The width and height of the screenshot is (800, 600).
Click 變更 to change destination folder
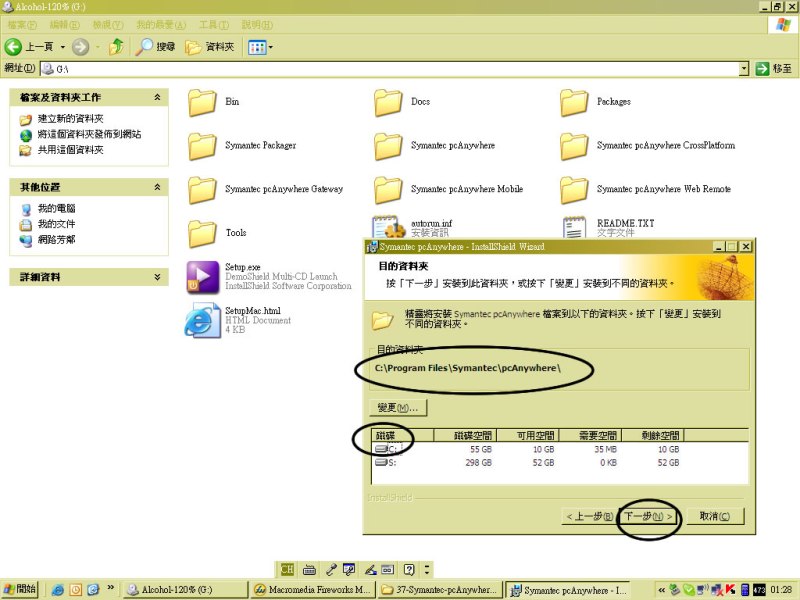click(x=398, y=408)
